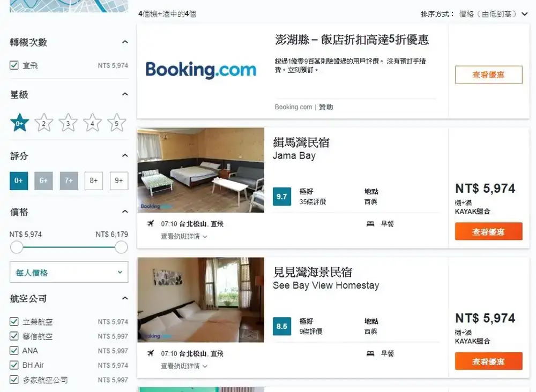The width and height of the screenshot is (536, 392).
Task: Select the 8+ review score filter
Action: tap(94, 180)
